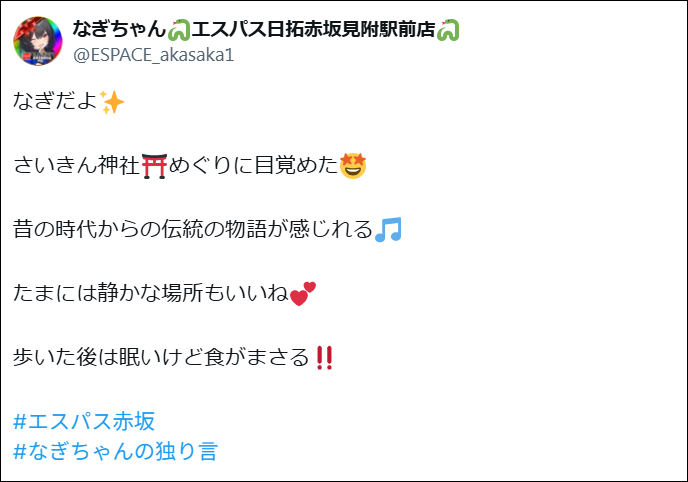Open the @ESPACE_akasaka1 handle

[154, 55]
